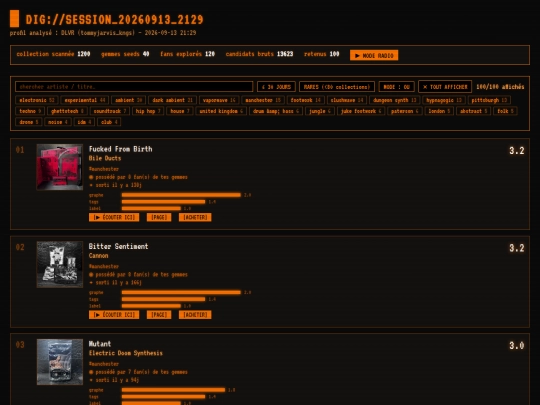Image resolution: width=540 pixels, height=405 pixels.
Task: Select the juke footwork tag chip
Action: (x=361, y=111)
